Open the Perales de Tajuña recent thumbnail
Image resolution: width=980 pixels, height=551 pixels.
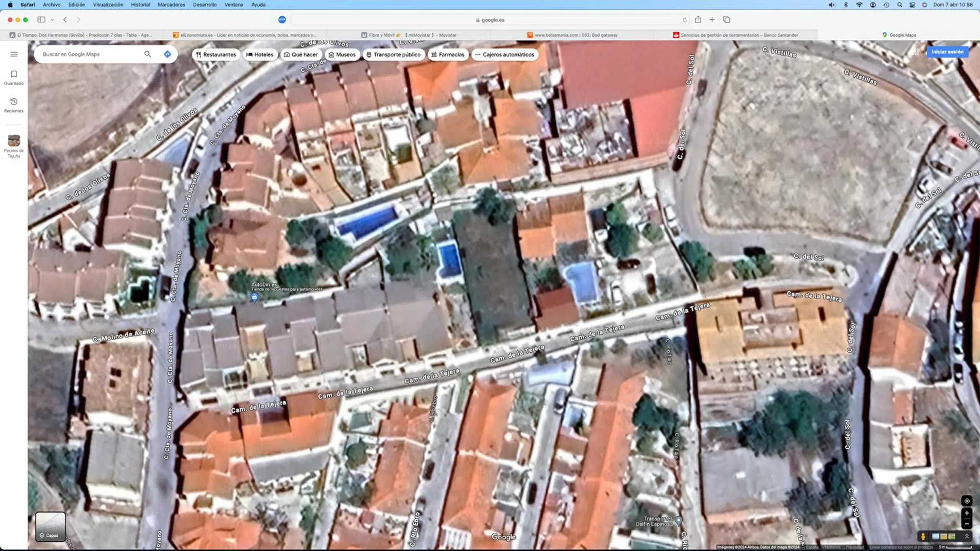coord(14,141)
